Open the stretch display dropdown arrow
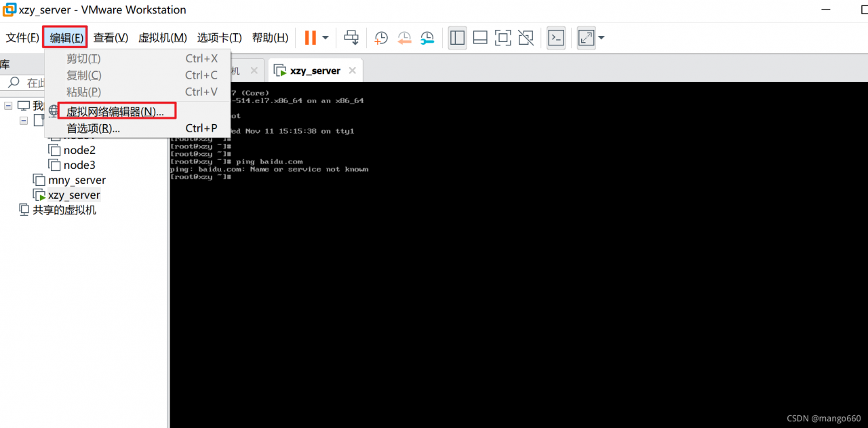The image size is (868, 428). click(601, 38)
